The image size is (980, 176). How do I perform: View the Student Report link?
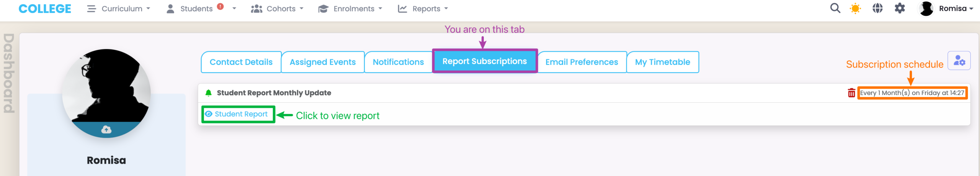(241, 114)
